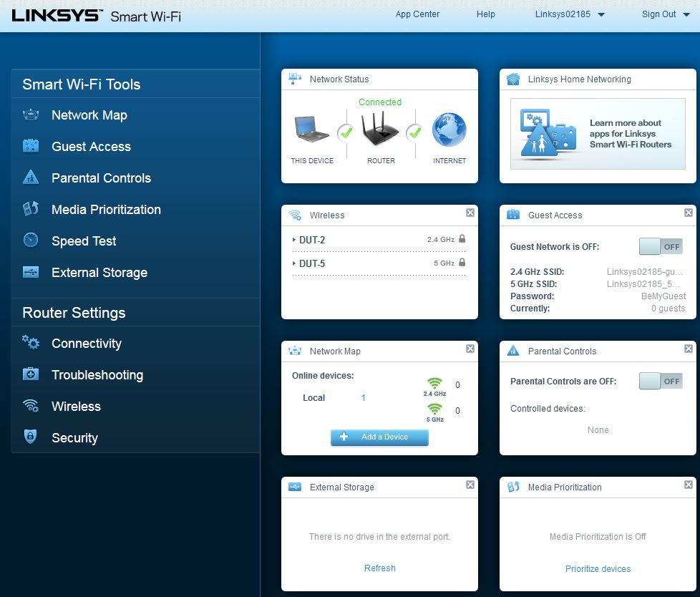Click the Guest Access sidebar icon
The height and width of the screenshot is (597, 700).
click(x=31, y=146)
